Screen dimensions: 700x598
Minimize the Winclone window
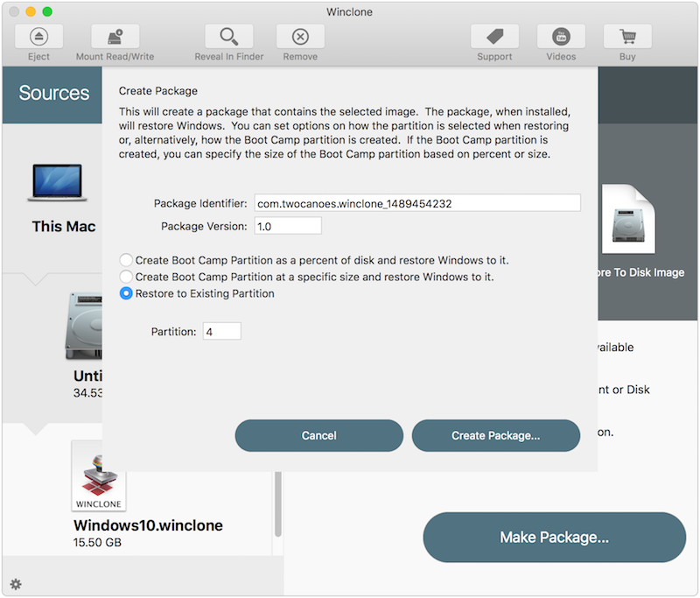click(x=31, y=11)
